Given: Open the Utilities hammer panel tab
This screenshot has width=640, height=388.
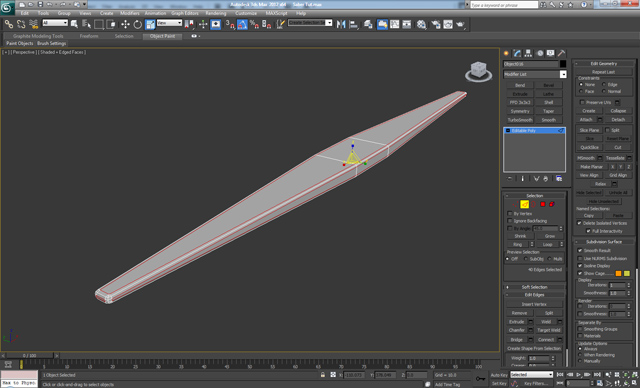Looking at the screenshot, I should (x=562, y=53).
